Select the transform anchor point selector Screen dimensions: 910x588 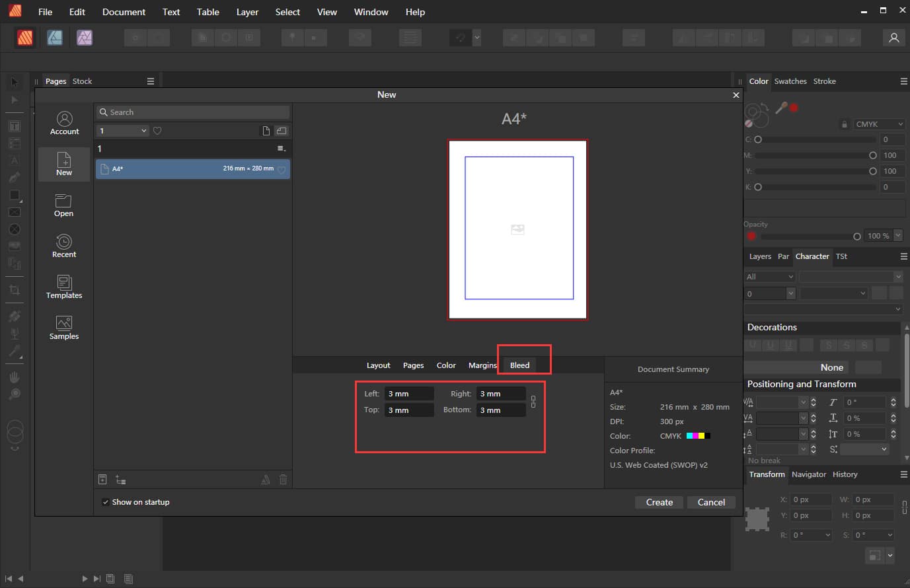click(757, 519)
